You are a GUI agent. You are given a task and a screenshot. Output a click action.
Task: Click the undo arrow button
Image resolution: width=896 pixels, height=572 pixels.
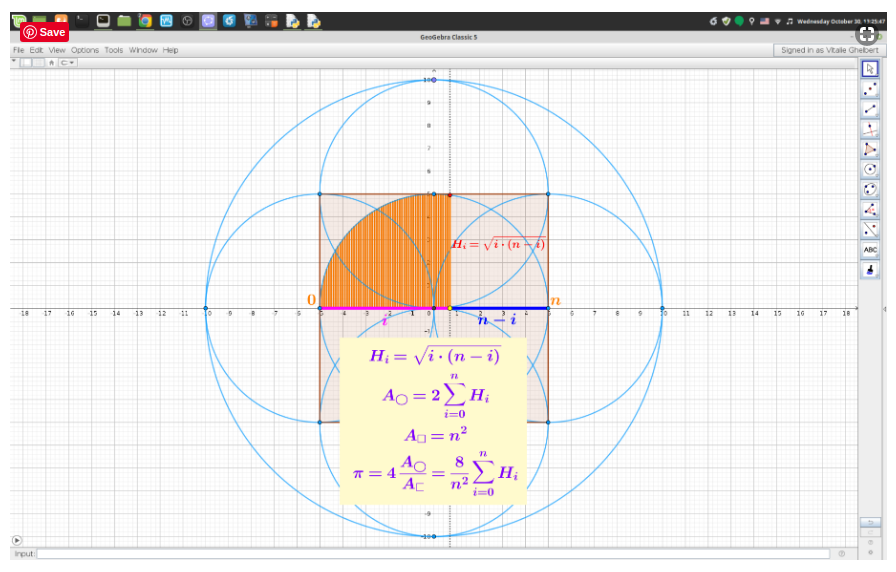[x=870, y=523]
